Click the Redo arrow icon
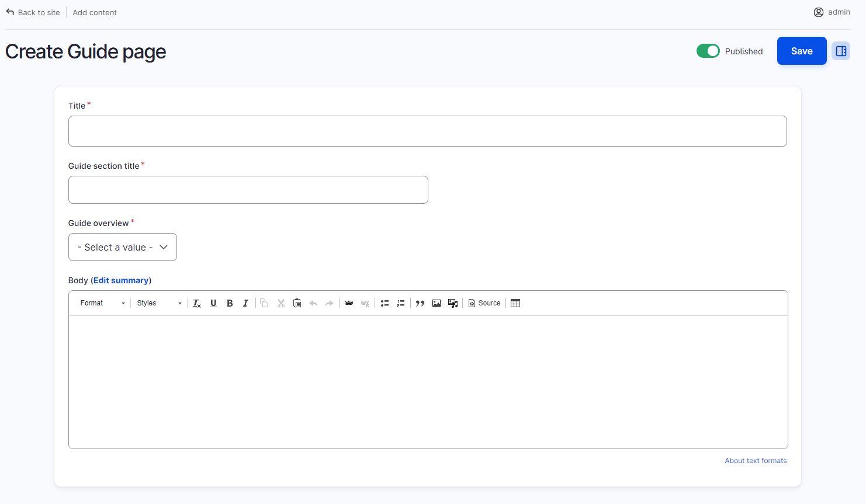This screenshot has width=866, height=504. click(330, 303)
